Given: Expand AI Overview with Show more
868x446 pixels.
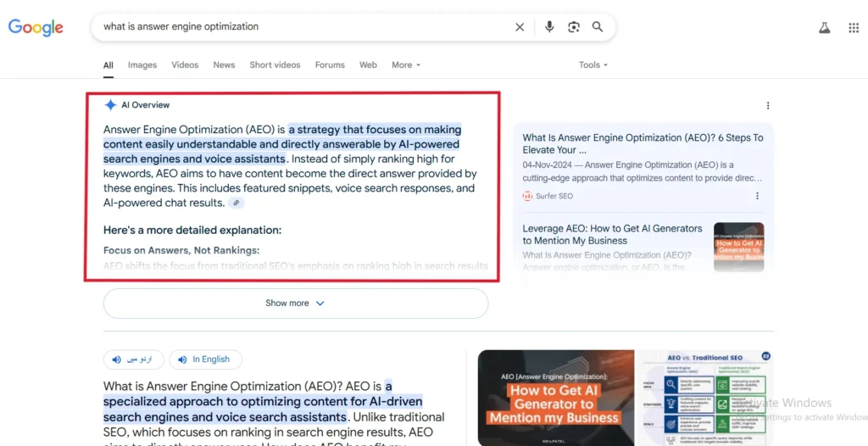Looking at the screenshot, I should [296, 303].
